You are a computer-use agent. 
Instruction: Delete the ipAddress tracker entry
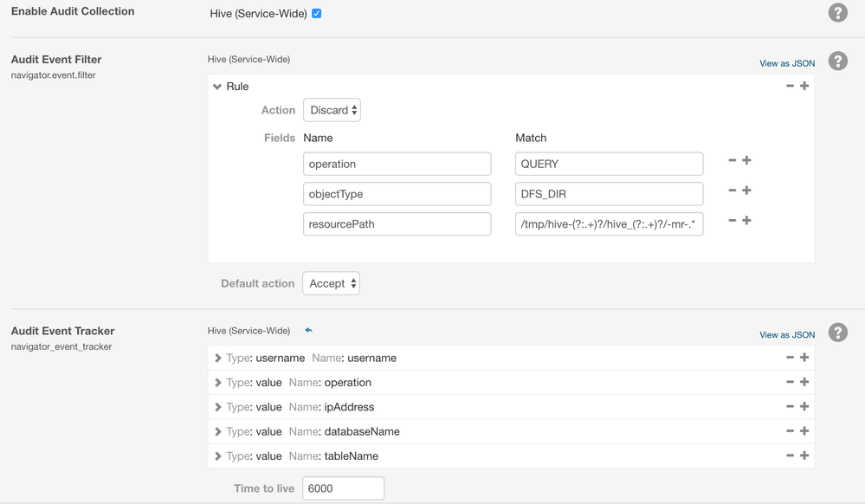(x=790, y=407)
